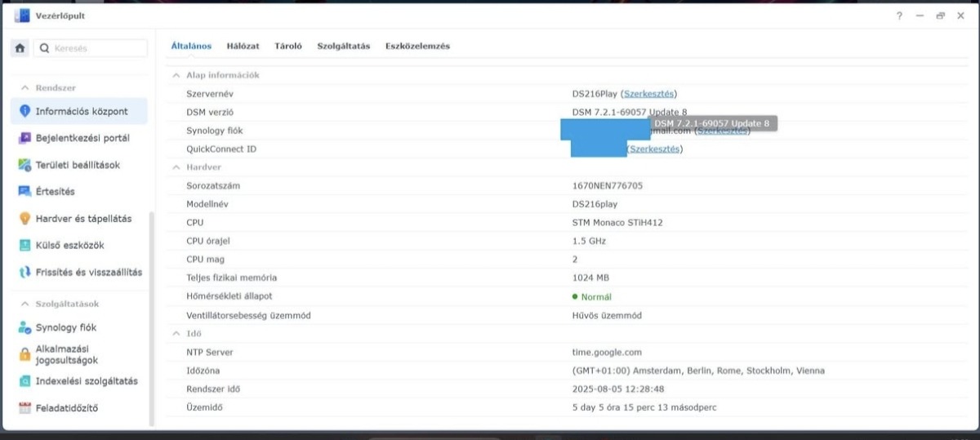The width and height of the screenshot is (980, 440).
Task: Switch to the Hálózat tab
Action: tap(243, 47)
